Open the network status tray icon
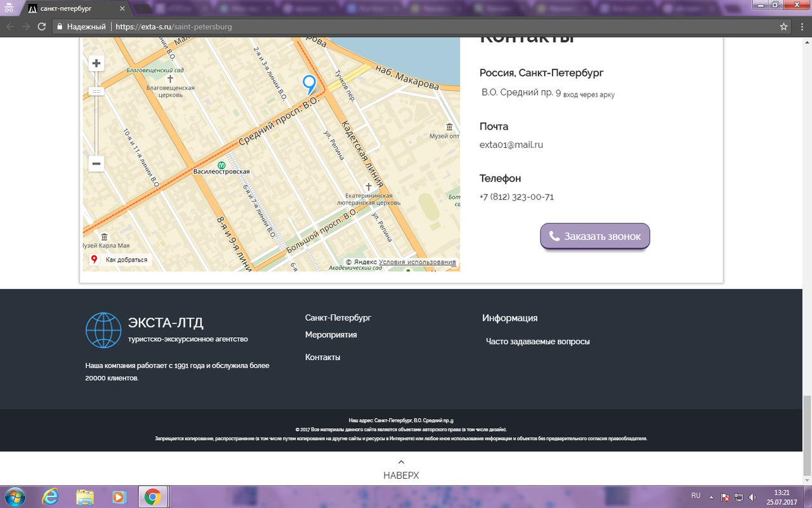 pos(738,497)
